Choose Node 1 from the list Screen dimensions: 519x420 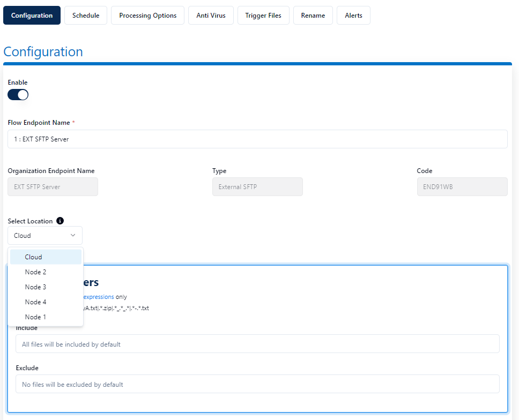coord(46,317)
